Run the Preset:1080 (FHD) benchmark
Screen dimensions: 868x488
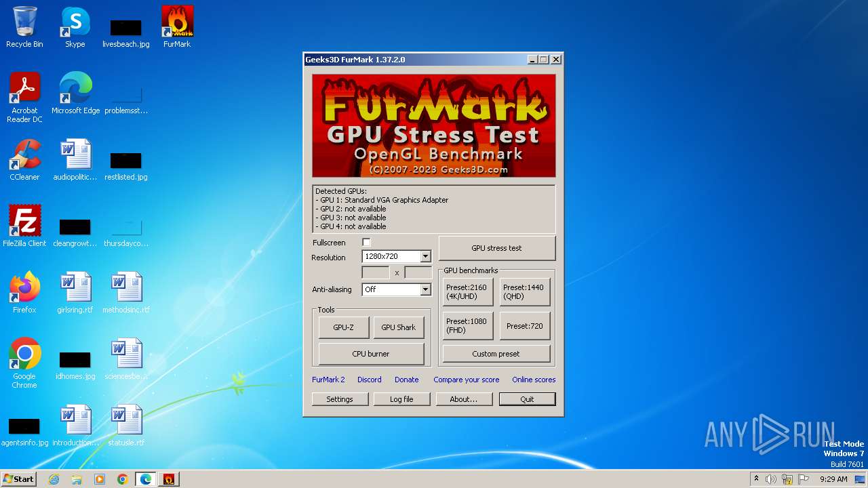tap(468, 325)
